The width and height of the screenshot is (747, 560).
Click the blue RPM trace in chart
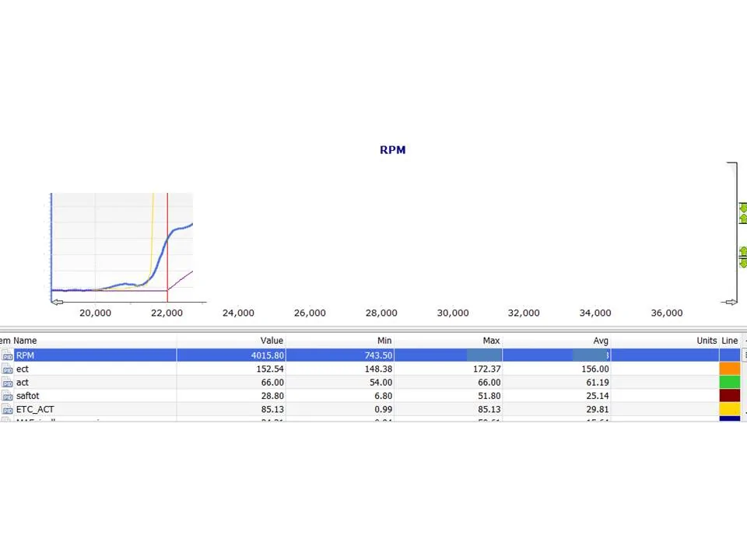[x=160, y=258]
